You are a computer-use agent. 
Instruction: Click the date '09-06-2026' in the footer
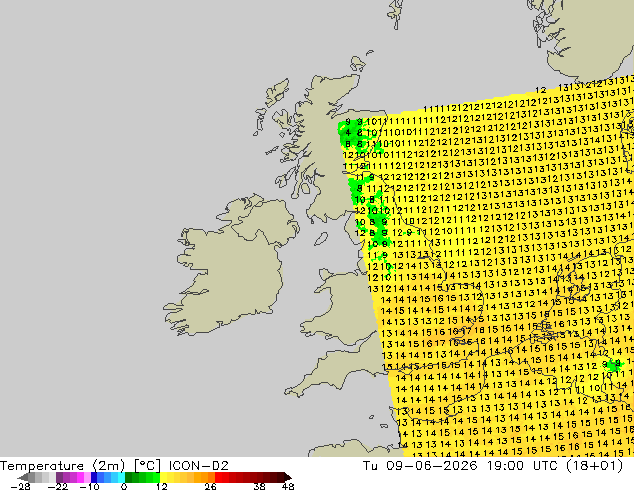click(x=432, y=466)
